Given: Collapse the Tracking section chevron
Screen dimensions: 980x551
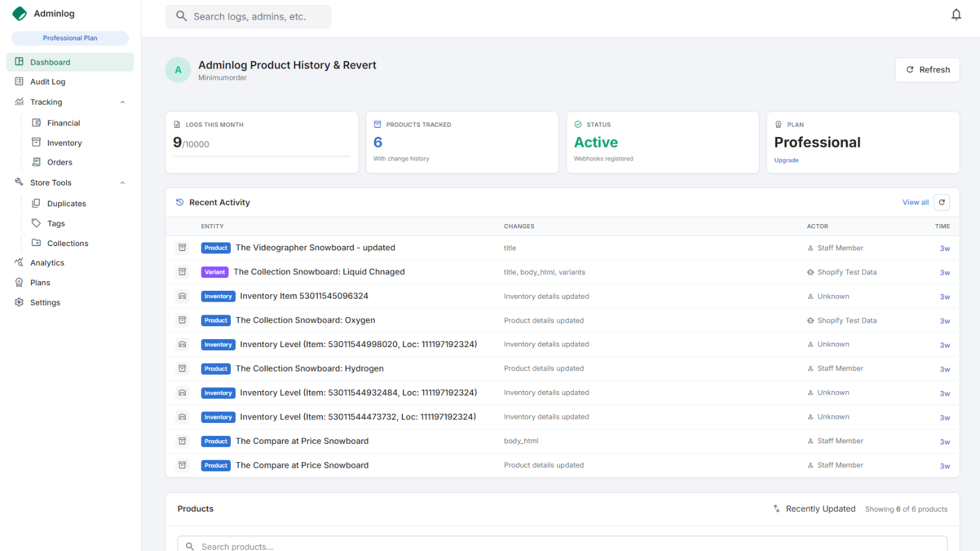Looking at the screenshot, I should [123, 102].
